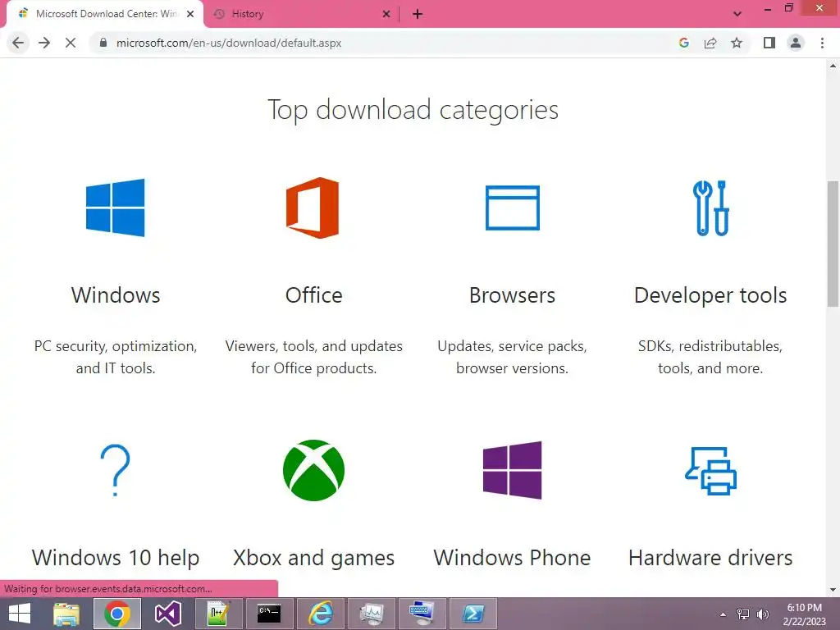Screen dimensions: 840x630
Task: Open Command Prompt from the taskbar
Action: point(269,614)
